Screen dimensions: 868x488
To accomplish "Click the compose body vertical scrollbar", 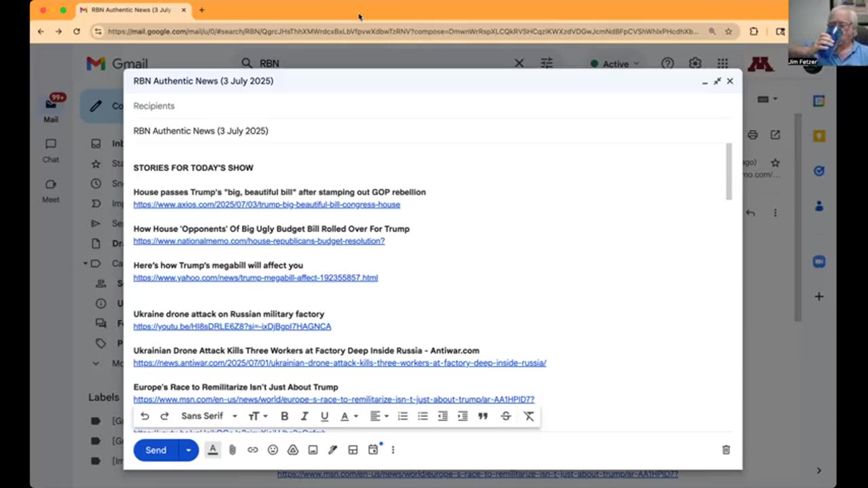I will [729, 171].
